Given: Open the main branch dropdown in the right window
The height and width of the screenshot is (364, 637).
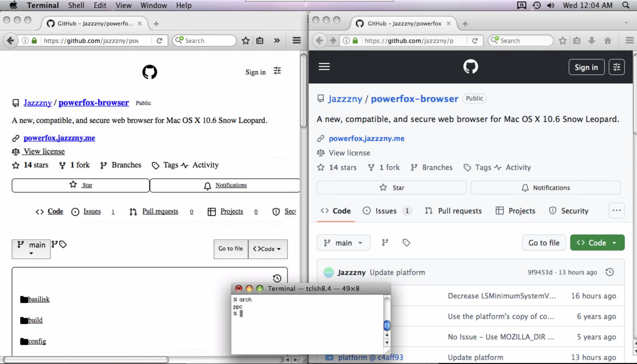Looking at the screenshot, I should pyautogui.click(x=343, y=243).
